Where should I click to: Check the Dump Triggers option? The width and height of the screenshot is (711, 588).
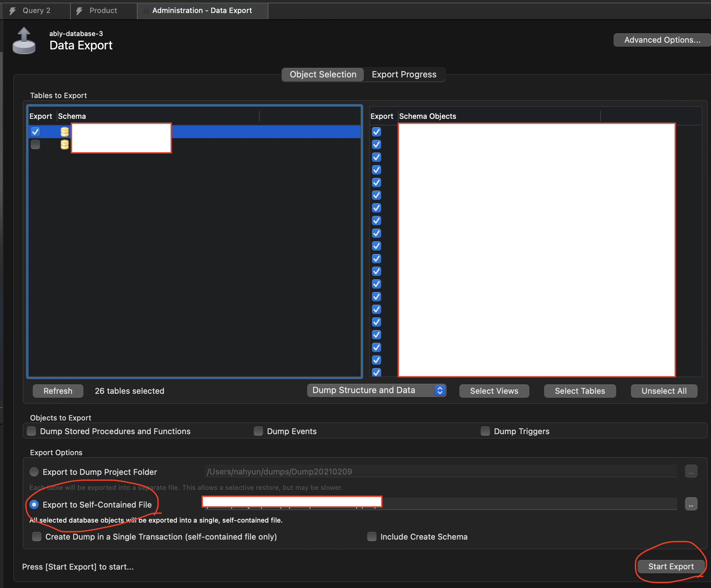[485, 431]
